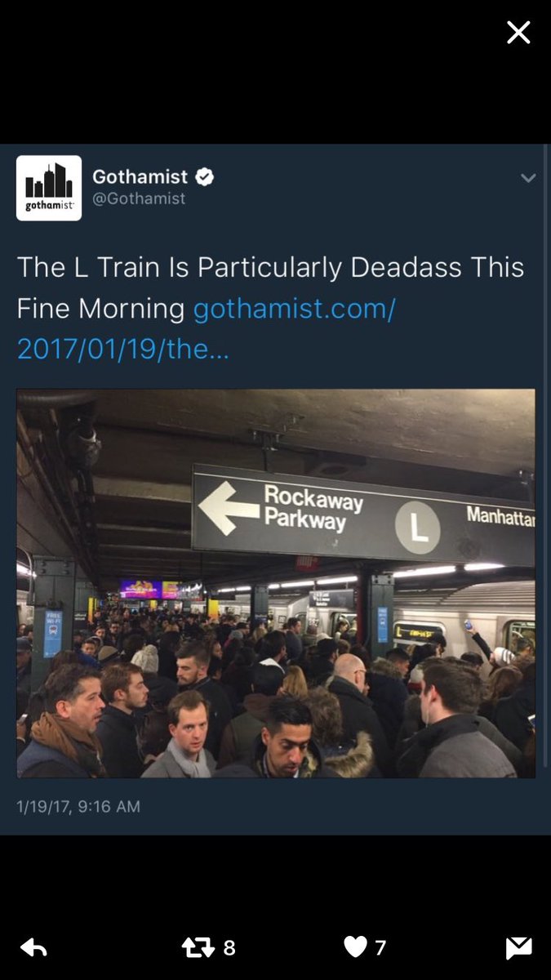Tap the 1/19/17, 9:16 AM timestamp
This screenshot has height=980, width=551.
click(78, 806)
